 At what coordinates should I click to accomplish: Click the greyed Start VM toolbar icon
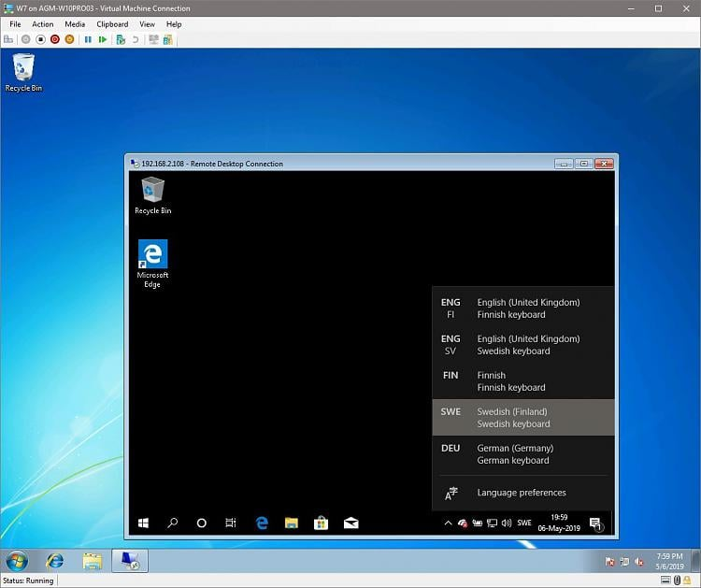pyautogui.click(x=26, y=40)
